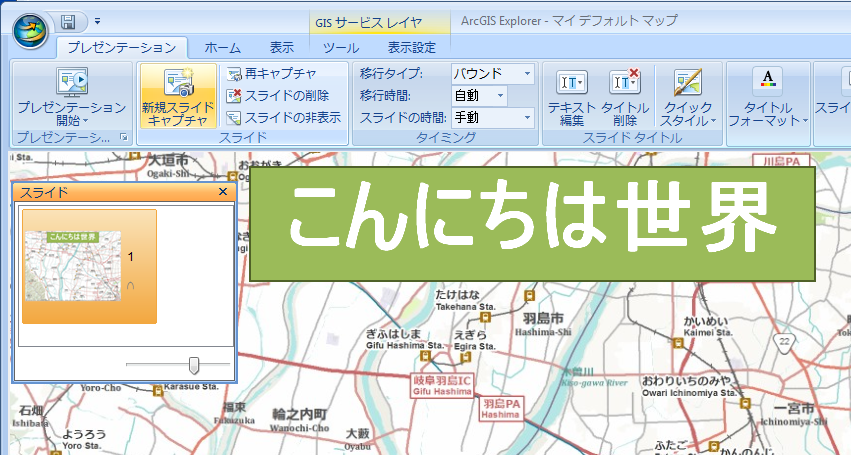This screenshot has width=851, height=455.
Task: Expand the 移行タイプ dropdown showing バウンド
Action: (527, 74)
